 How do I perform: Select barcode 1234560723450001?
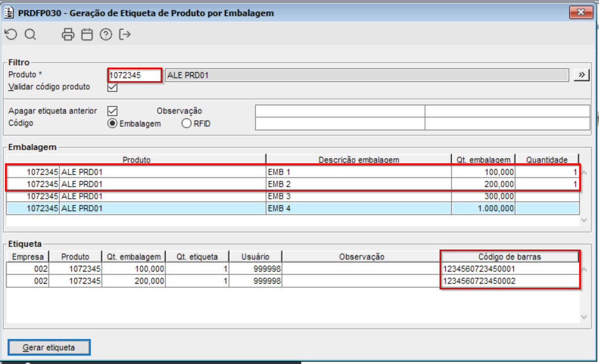click(x=510, y=269)
